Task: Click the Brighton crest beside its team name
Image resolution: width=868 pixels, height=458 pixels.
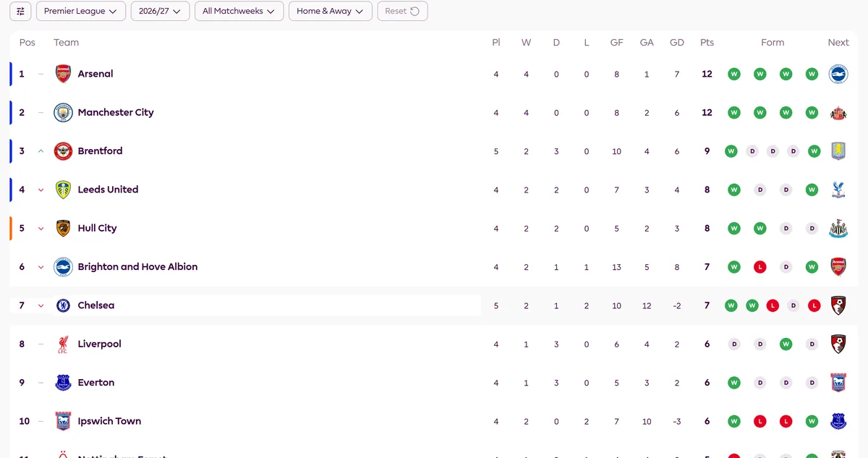Action: 64,267
